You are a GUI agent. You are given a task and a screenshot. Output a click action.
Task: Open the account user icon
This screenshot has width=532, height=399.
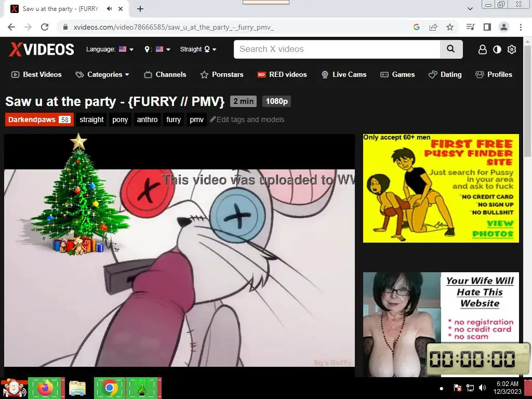[x=482, y=49]
